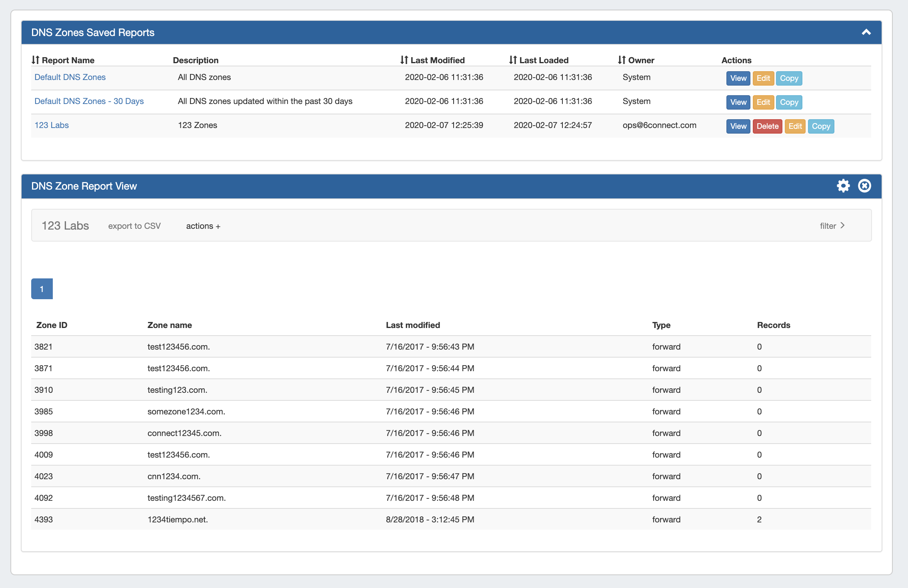
Task: Open Default DNS Zones - 30 Days link
Action: 89,101
